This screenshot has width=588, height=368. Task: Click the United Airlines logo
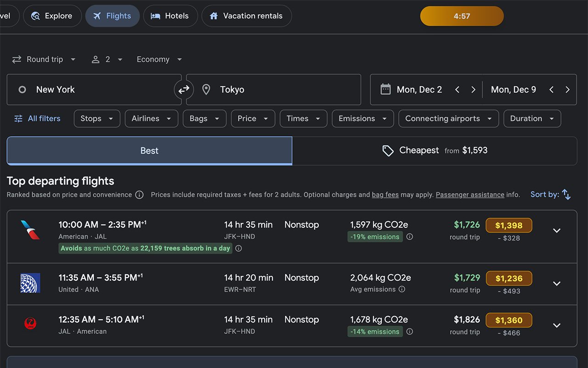(30, 283)
